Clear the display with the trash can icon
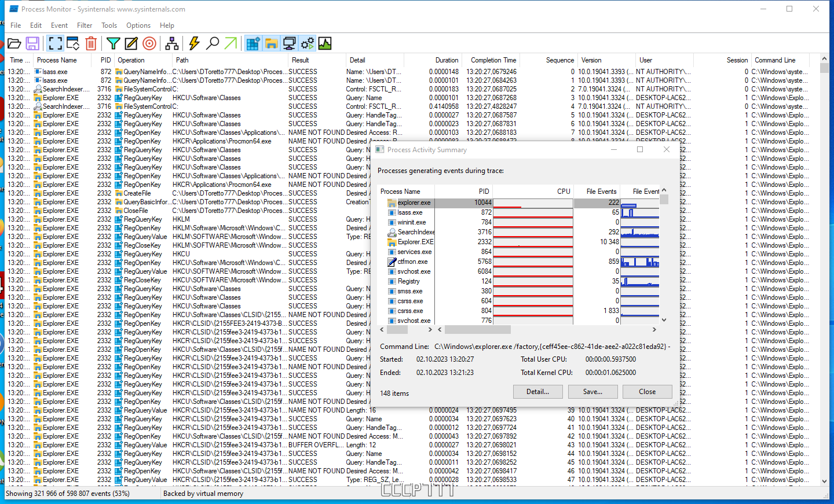This screenshot has height=504, width=834. (x=91, y=43)
